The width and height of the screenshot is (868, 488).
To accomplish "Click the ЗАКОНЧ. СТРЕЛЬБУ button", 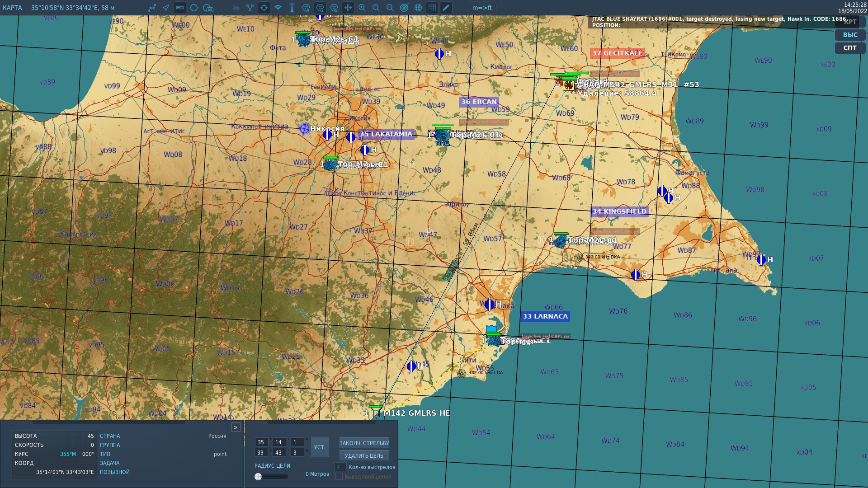I will (364, 443).
